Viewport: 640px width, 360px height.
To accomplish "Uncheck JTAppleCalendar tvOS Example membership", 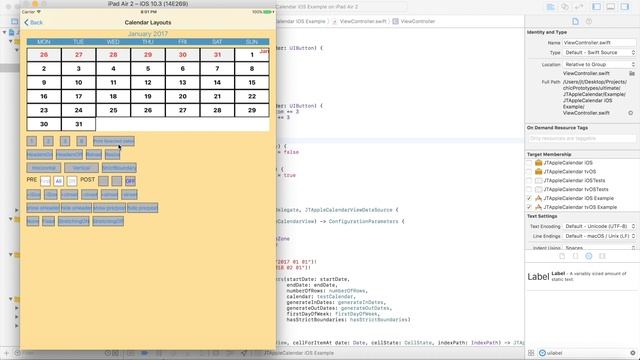I will tap(529, 207).
